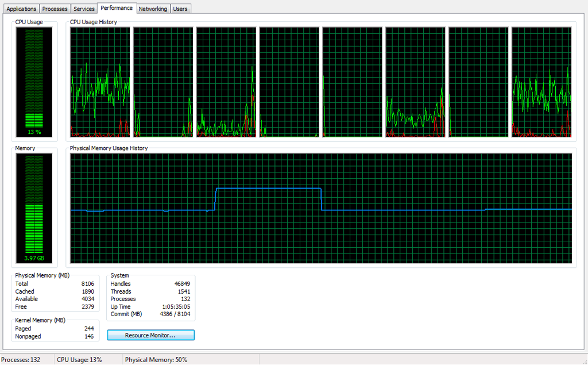Click the Free memory value 2379
Screen dimensions: 588x365
coord(88,307)
